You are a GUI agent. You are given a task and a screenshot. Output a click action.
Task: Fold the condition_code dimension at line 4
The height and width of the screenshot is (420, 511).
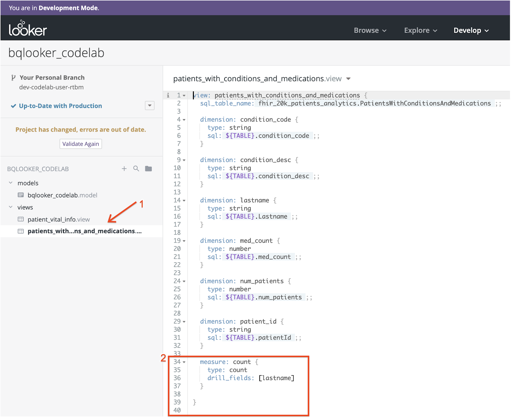point(184,120)
